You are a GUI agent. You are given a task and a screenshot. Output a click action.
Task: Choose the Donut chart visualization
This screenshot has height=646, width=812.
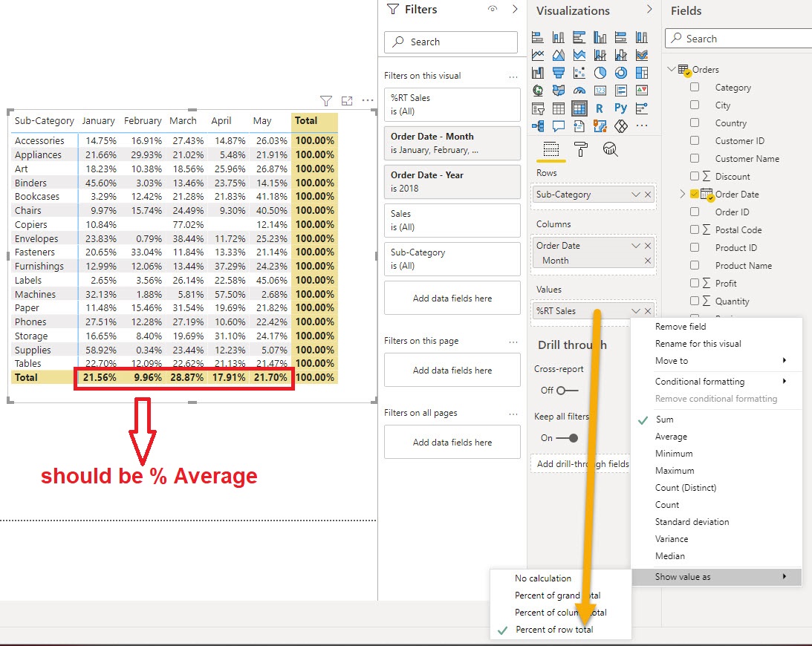621,73
